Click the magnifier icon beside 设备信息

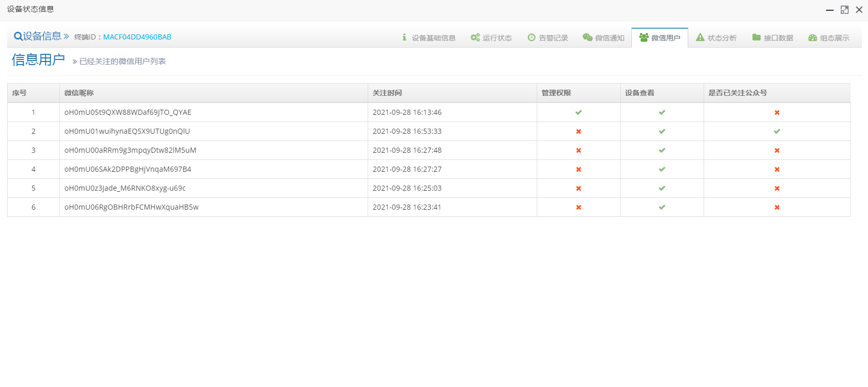click(x=18, y=36)
